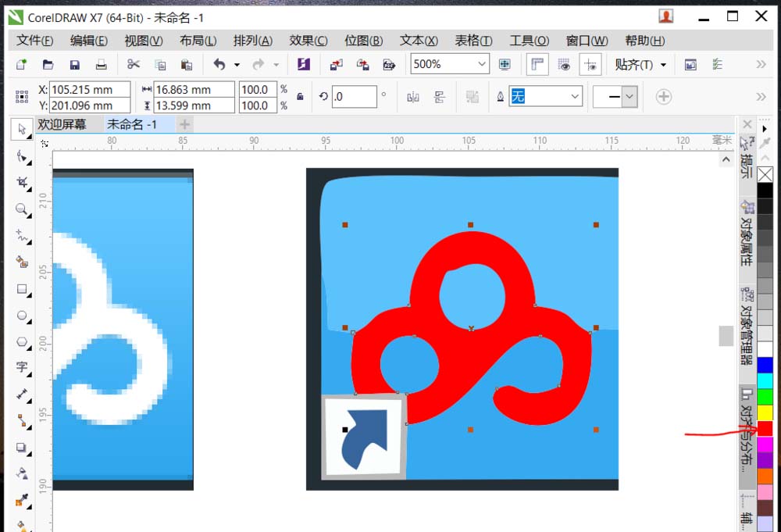Toggle the show guidelines button
The height and width of the screenshot is (532, 781).
coord(590,65)
